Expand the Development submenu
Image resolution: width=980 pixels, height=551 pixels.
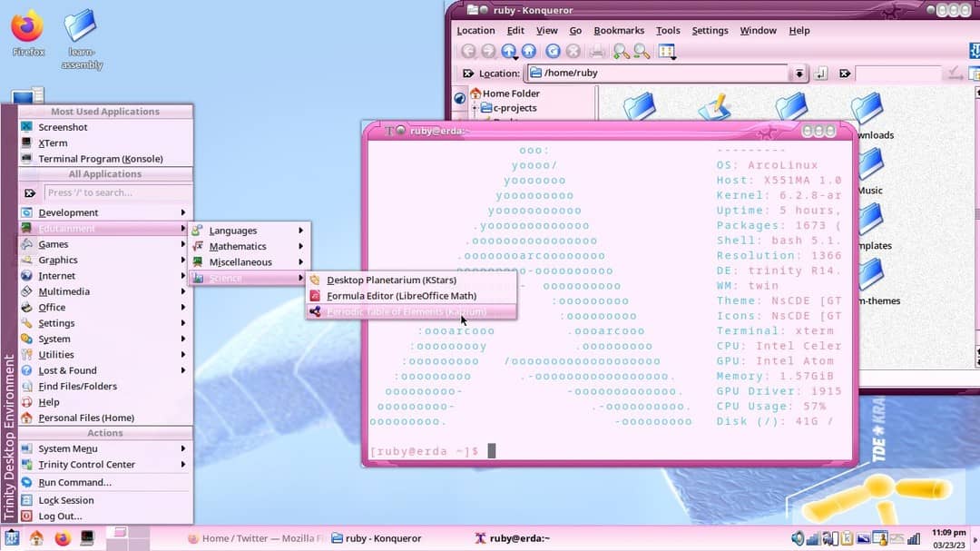[x=105, y=212]
